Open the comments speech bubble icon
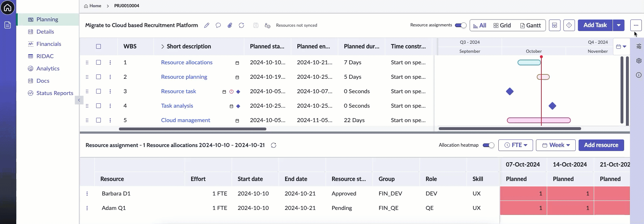This screenshot has height=224, width=644. [218, 25]
